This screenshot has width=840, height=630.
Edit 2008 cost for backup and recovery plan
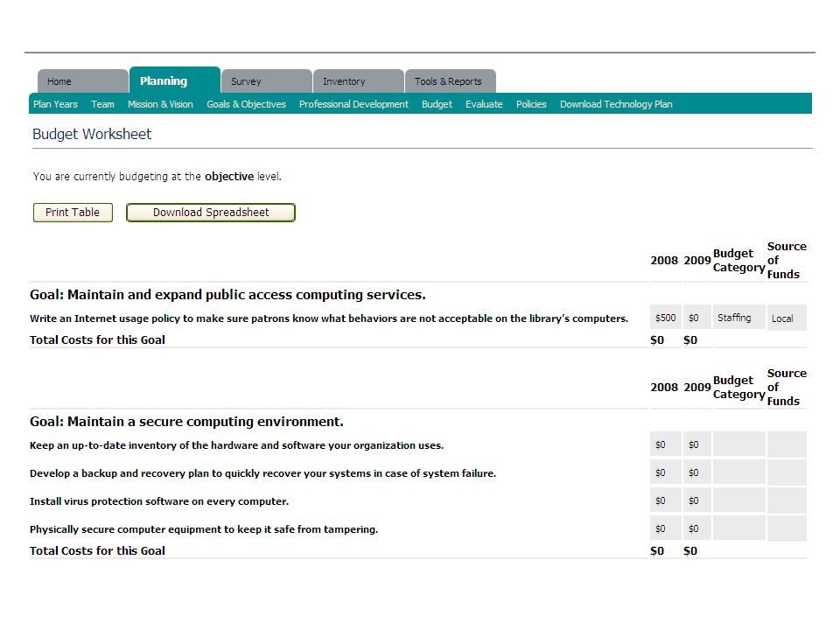point(665,472)
